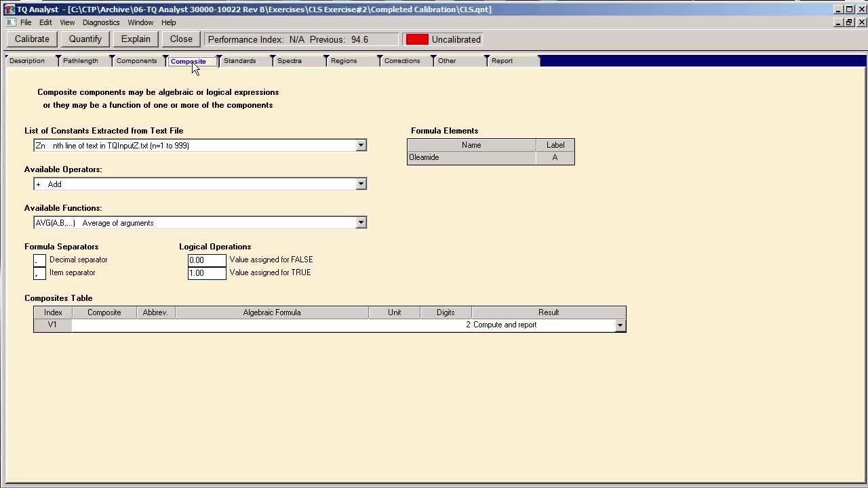
Task: Click the Calibrate button
Action: (32, 39)
